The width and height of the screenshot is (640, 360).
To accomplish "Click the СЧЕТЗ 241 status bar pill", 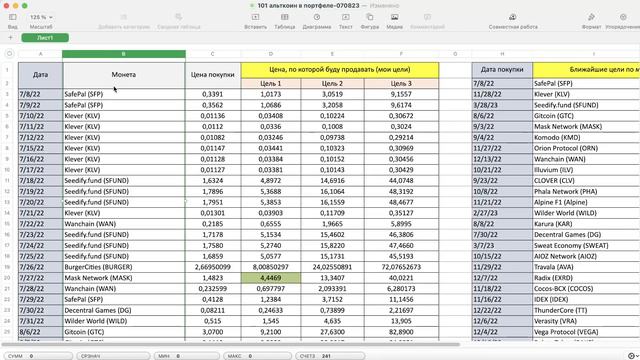I will coord(330,356).
